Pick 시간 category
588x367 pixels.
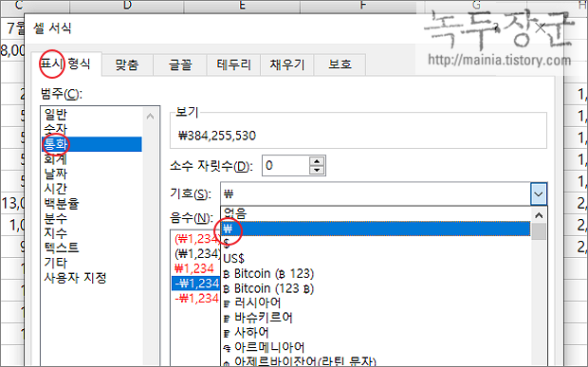[92, 189]
